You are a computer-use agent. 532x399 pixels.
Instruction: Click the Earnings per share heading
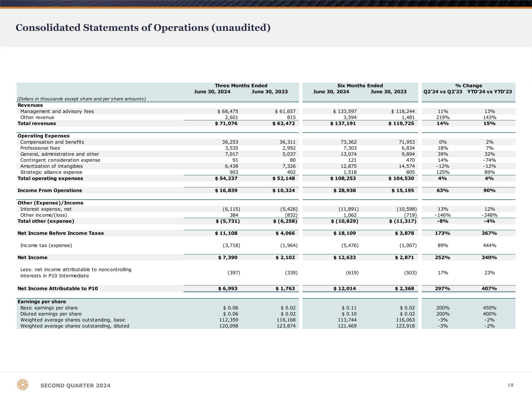[42, 302]
